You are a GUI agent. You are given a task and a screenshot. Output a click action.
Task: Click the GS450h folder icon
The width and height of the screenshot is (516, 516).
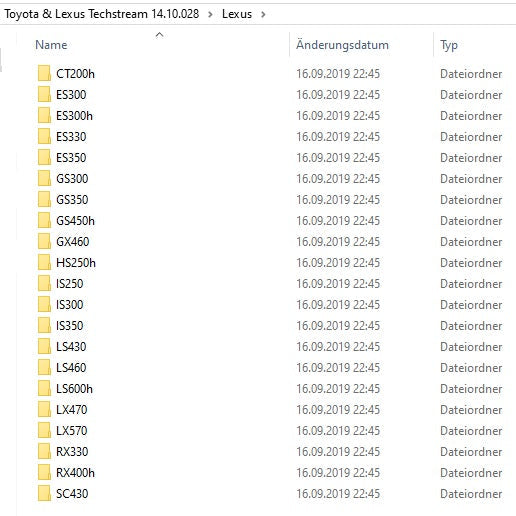[x=44, y=220]
